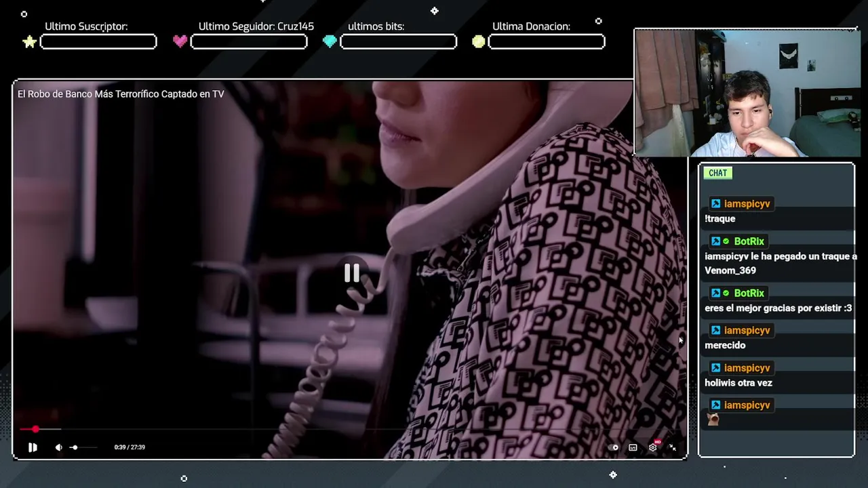Screen dimensions: 868x488
Task: Select the "holiwis otra vez" chat message
Action: [x=738, y=382]
